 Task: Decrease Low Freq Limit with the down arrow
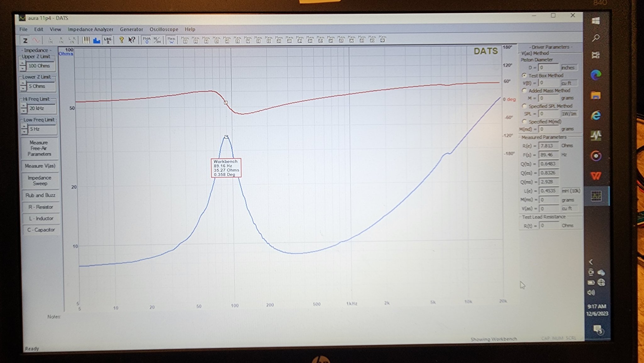pos(24,131)
